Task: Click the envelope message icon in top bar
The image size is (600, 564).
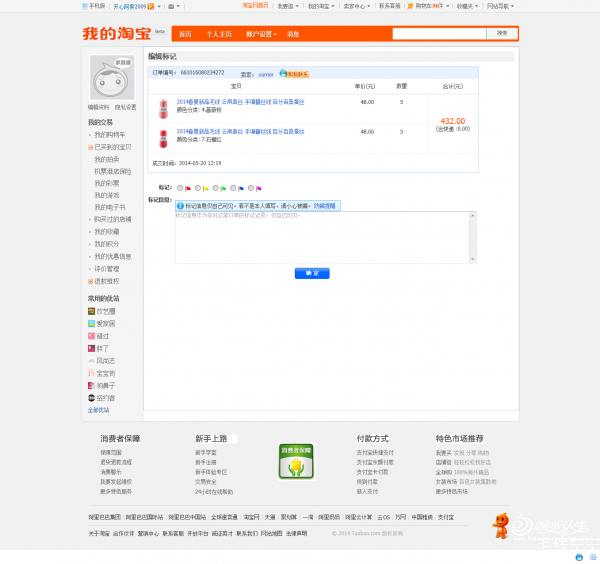Action: coord(171,7)
